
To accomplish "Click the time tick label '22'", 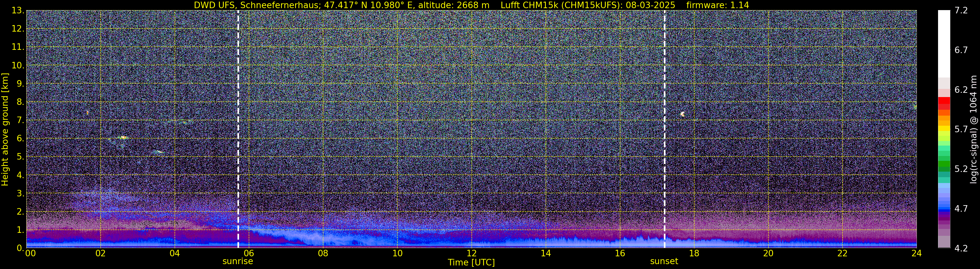I will click(842, 253).
